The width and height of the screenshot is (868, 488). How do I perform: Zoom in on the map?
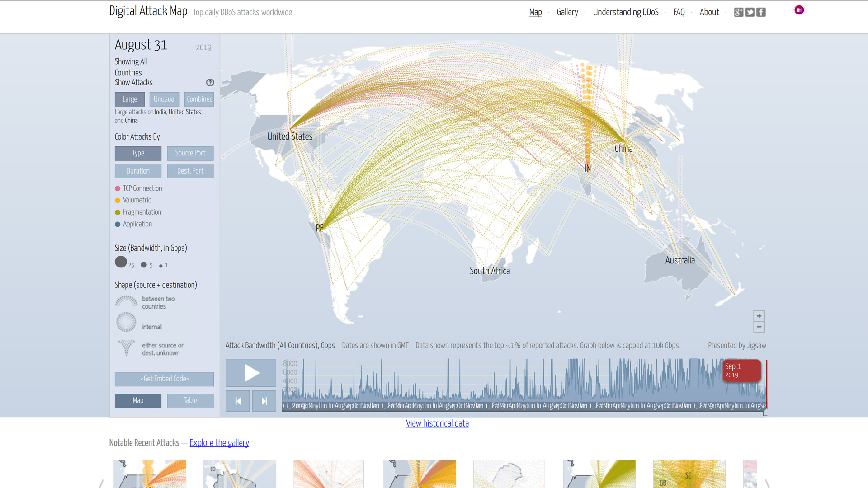click(759, 316)
